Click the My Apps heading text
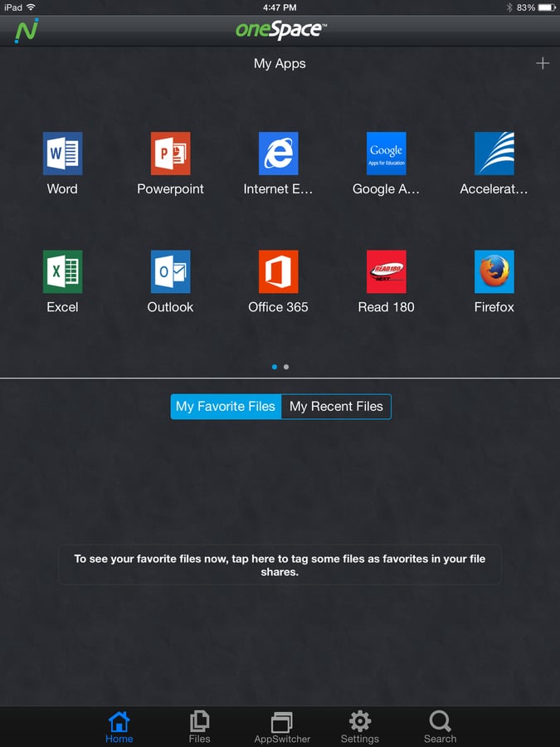560x747 pixels. click(x=280, y=64)
